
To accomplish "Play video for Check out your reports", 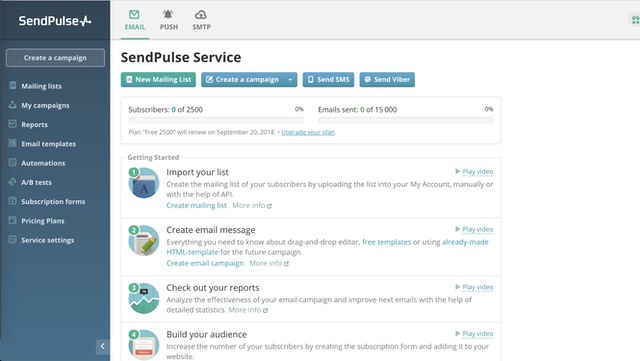I will pos(474,287).
